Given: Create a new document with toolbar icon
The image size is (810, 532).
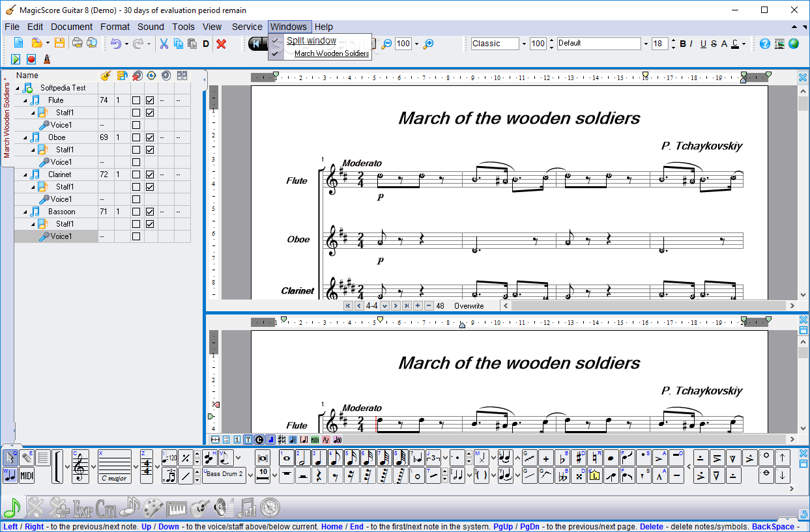Looking at the screenshot, I should 19,44.
